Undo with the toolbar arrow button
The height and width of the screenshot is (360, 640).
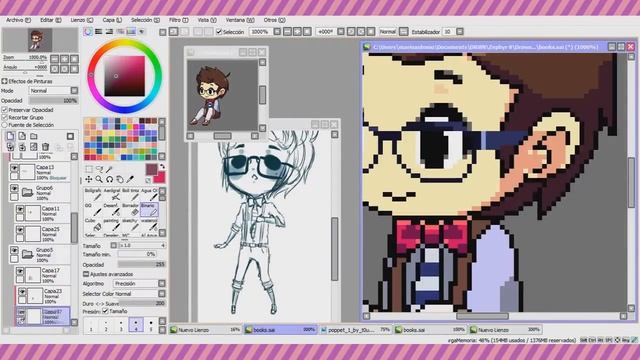point(173,31)
